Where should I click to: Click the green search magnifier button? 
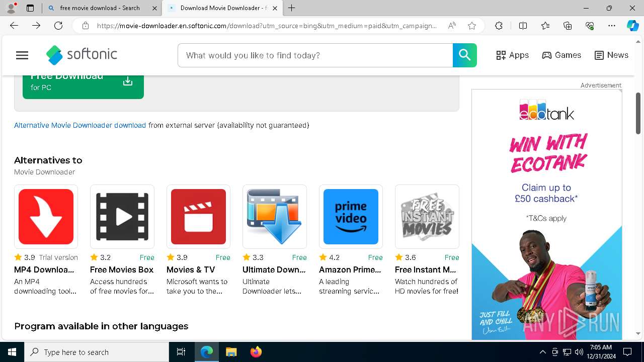pyautogui.click(x=464, y=55)
